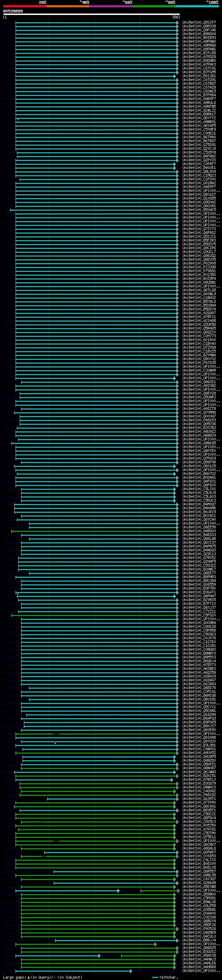
Task: Select hit label UniRef100_C5YHF8
Action: point(199,129)
